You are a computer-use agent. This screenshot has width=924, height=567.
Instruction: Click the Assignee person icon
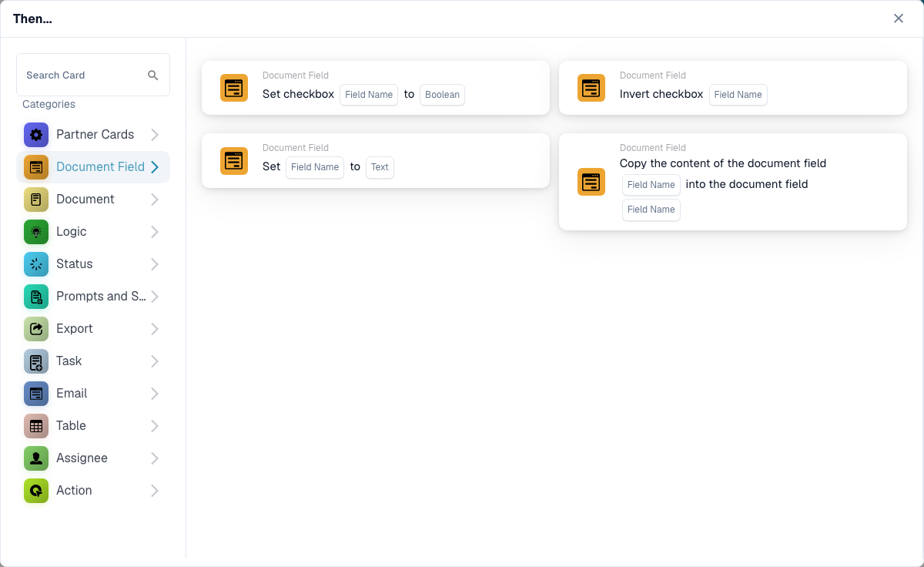36,458
